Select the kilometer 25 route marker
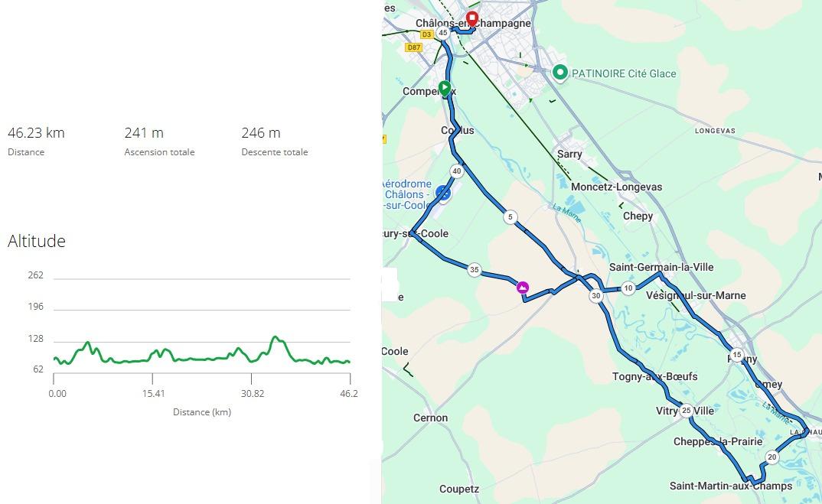The height and width of the screenshot is (504, 822). coord(686,411)
